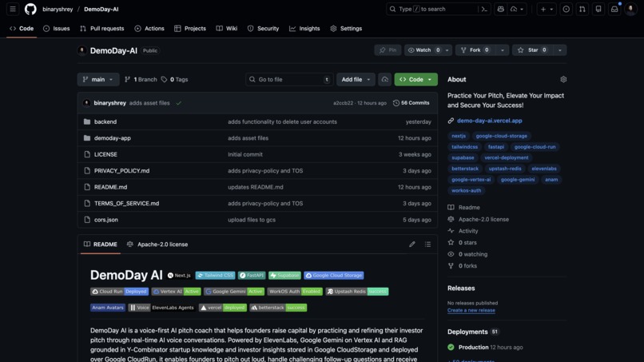Open repository About settings gear

[x=563, y=79]
